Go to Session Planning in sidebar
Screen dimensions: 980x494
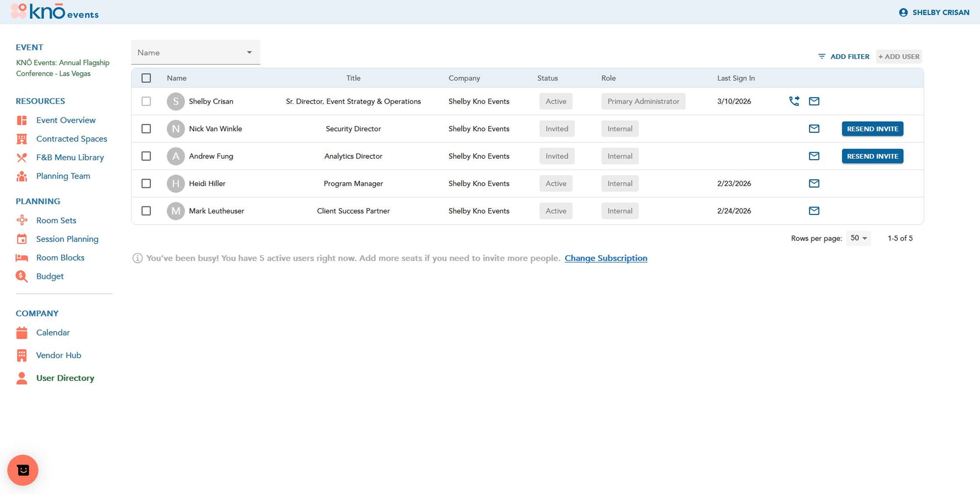point(67,239)
